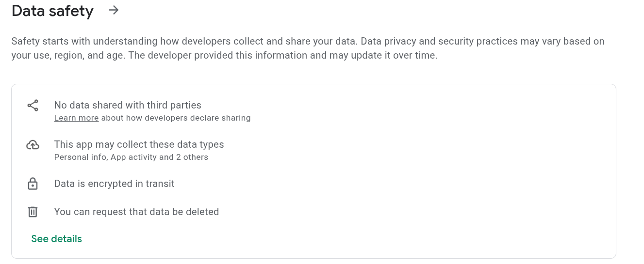Click the share icon for third-party sharing
The height and width of the screenshot is (264, 644).
[33, 106]
